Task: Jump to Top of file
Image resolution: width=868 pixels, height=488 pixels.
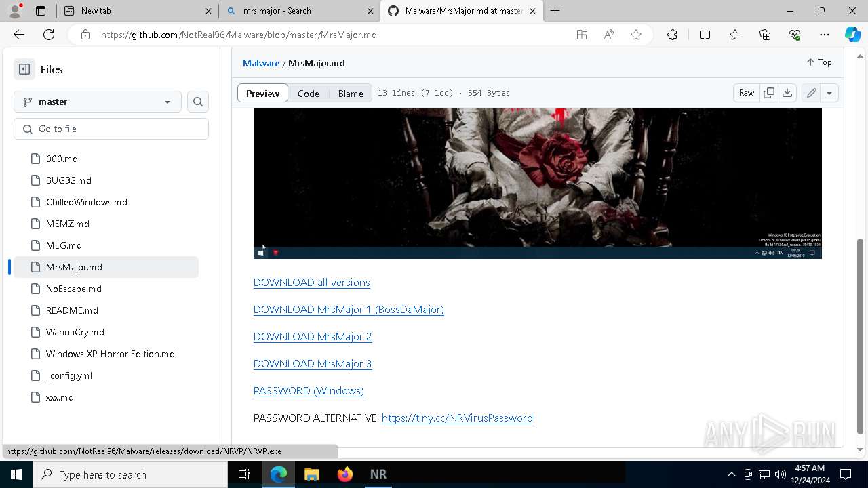Action: click(819, 62)
